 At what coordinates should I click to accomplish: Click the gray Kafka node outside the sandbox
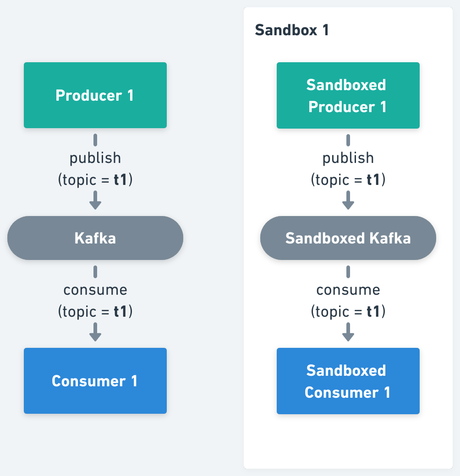[95, 238]
